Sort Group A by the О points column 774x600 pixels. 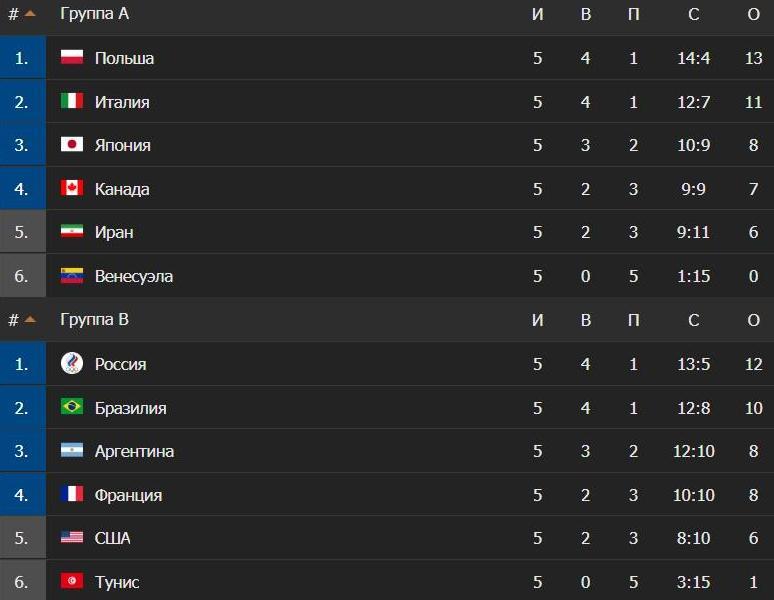click(753, 14)
